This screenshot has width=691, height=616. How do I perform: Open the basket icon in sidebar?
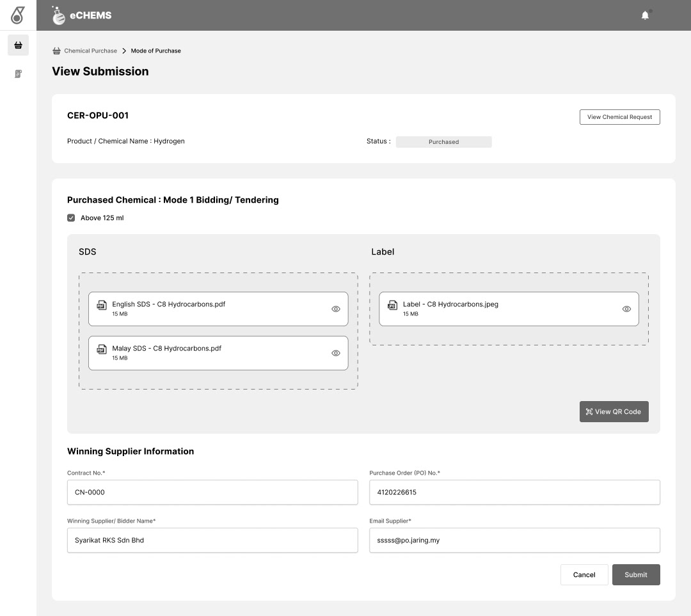[18, 45]
